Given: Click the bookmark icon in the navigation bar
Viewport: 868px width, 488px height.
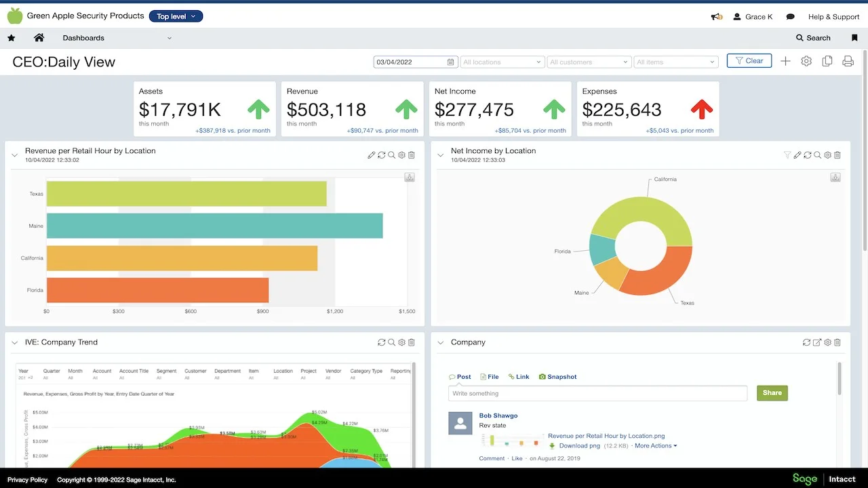Looking at the screenshot, I should coord(854,38).
